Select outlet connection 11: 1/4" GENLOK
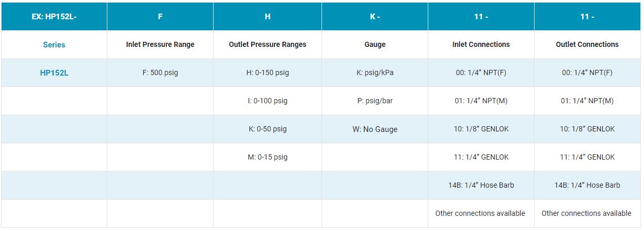The image size is (644, 231). pos(587,157)
